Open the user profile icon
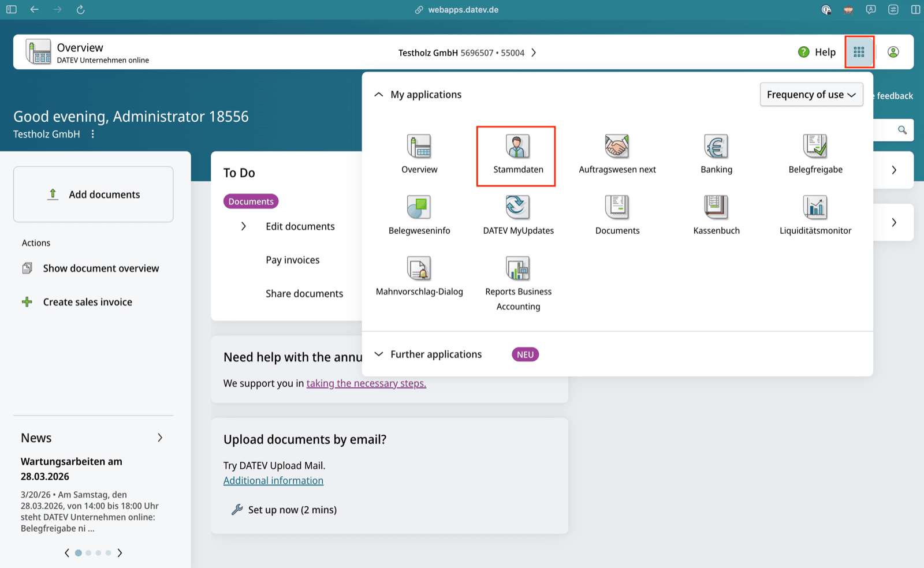924x568 pixels. coord(893,52)
